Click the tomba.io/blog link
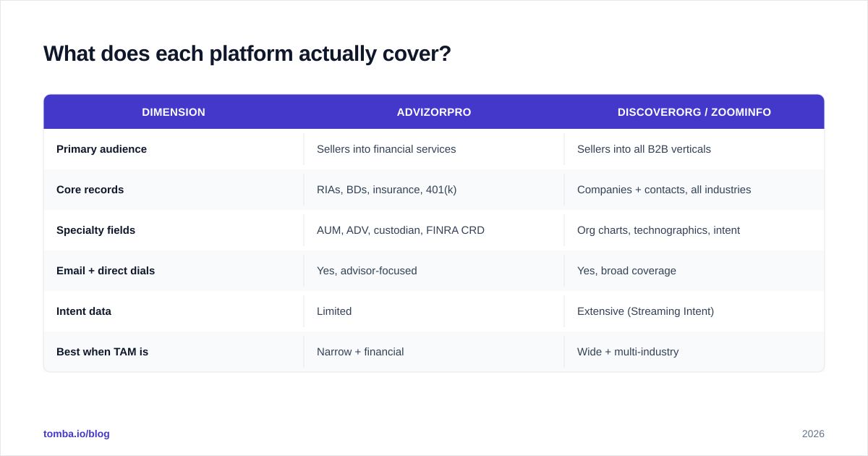This screenshot has height=456, width=868. (x=77, y=434)
